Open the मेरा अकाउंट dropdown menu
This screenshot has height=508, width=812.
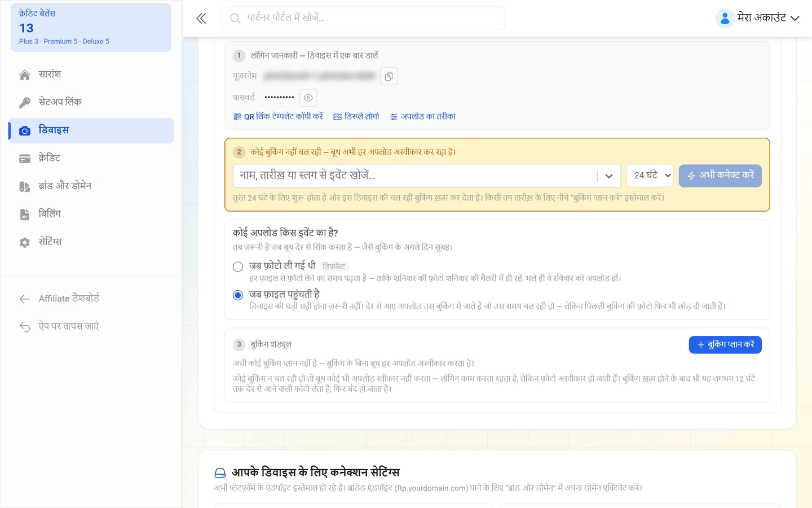757,18
